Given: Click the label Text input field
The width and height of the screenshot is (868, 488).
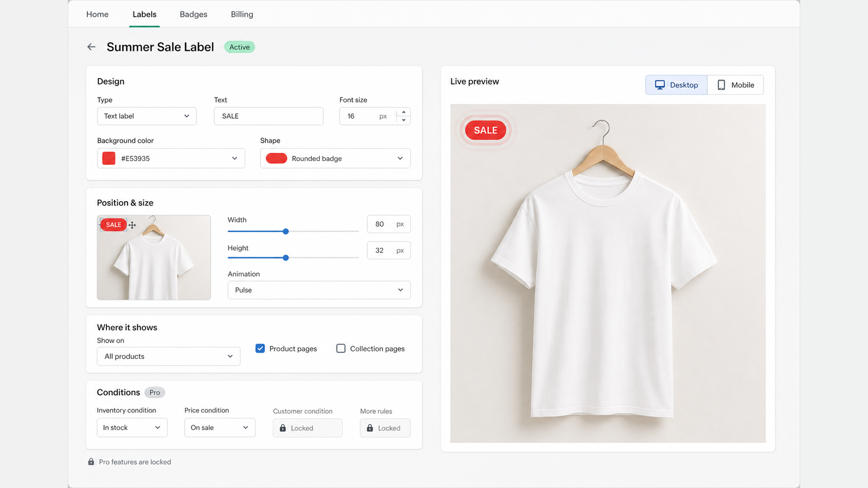Looking at the screenshot, I should pos(269,116).
